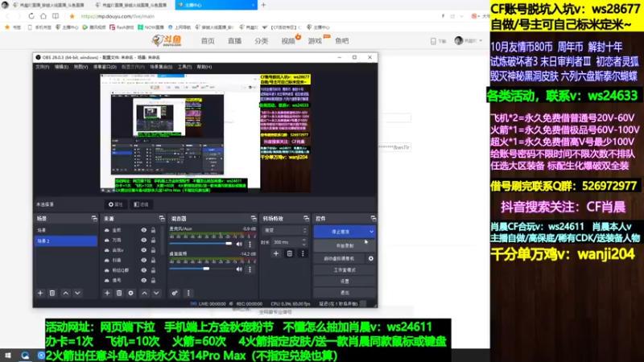Open mixer menu dots at panel bottom
Viewport: 644px width, 362px height.
click(x=188, y=293)
